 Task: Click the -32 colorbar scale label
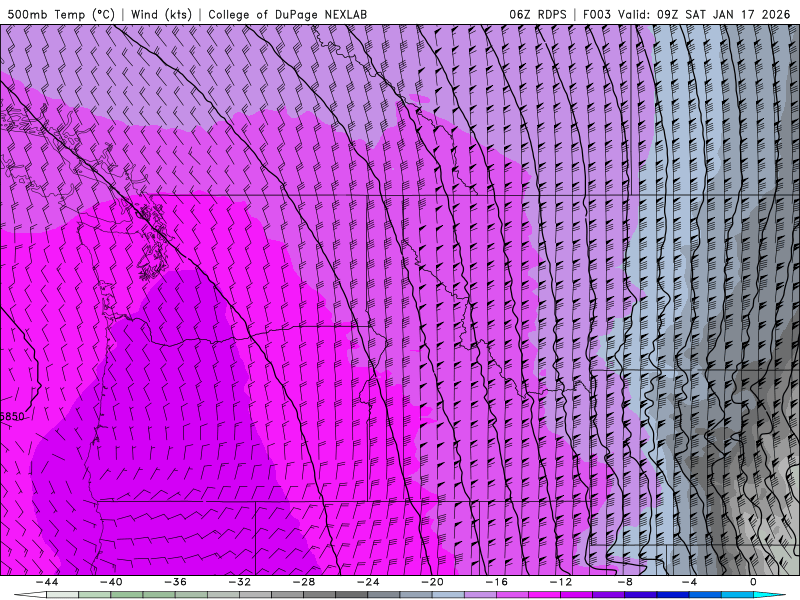240,582
